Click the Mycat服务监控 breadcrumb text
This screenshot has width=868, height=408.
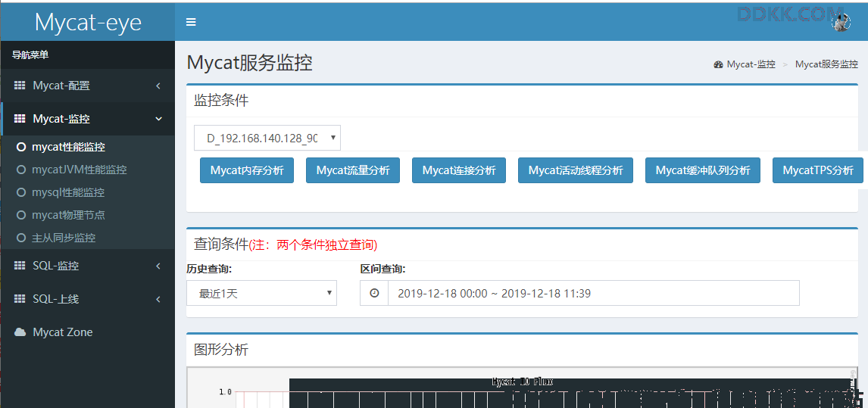click(x=826, y=64)
